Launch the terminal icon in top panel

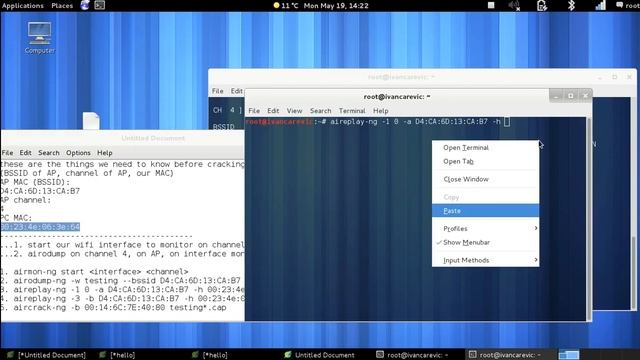click(100, 5)
